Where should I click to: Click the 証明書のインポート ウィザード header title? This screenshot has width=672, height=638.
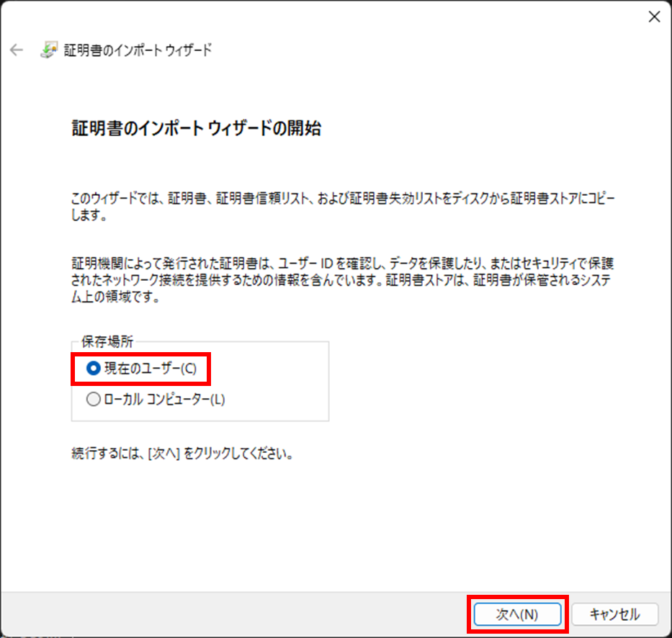tap(138, 50)
